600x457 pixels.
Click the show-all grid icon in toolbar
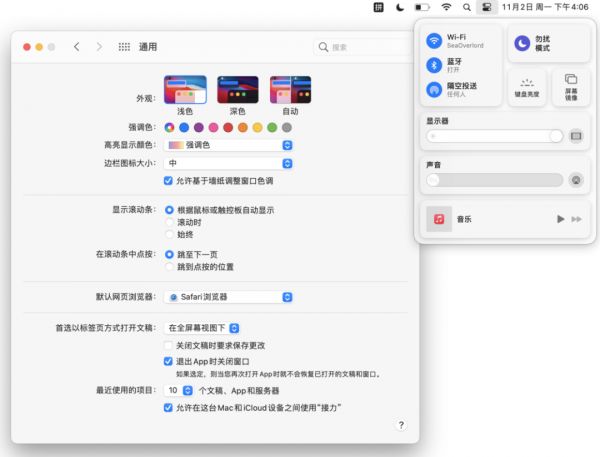(x=125, y=47)
